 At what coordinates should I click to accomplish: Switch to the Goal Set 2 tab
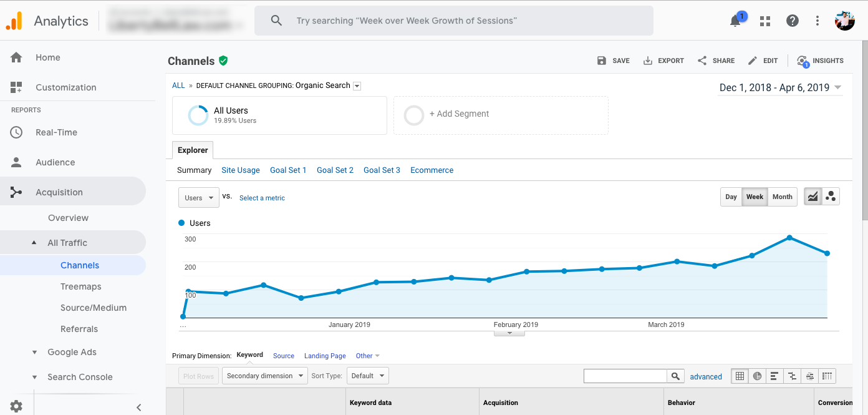pos(335,170)
